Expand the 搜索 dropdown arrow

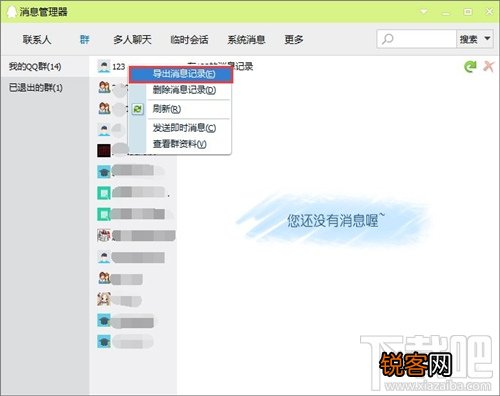pyautogui.click(x=487, y=39)
